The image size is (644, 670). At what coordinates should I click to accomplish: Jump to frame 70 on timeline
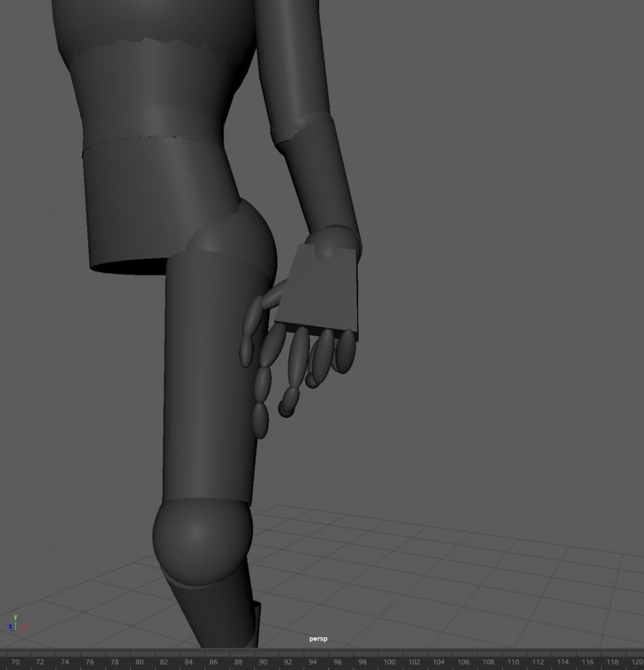(x=15, y=661)
